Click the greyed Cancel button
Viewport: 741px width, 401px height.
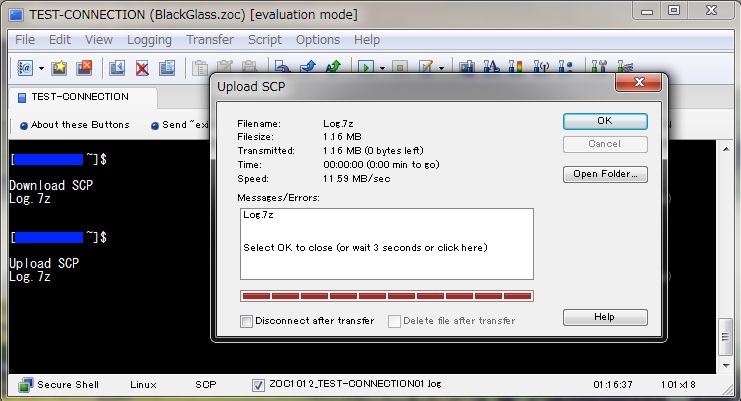605,144
